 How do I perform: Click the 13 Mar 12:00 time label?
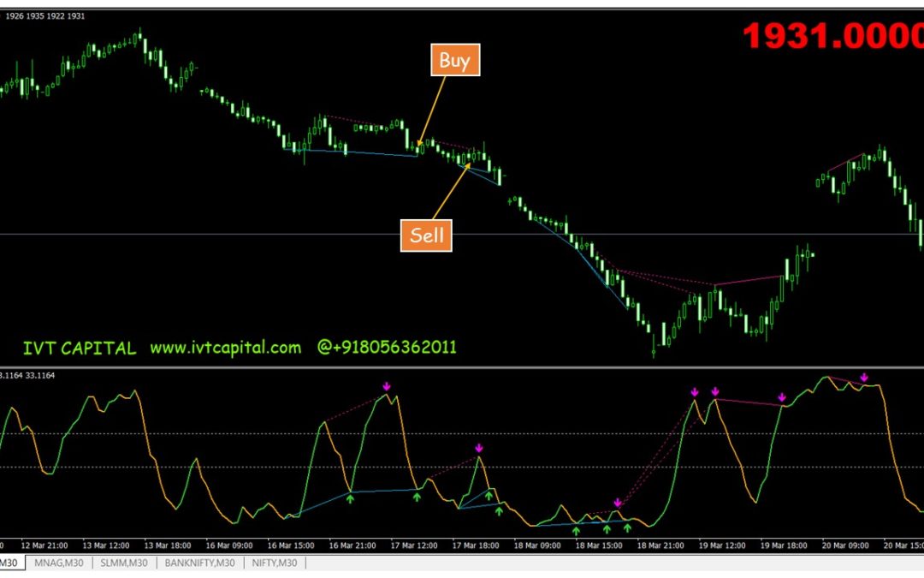click(105, 545)
